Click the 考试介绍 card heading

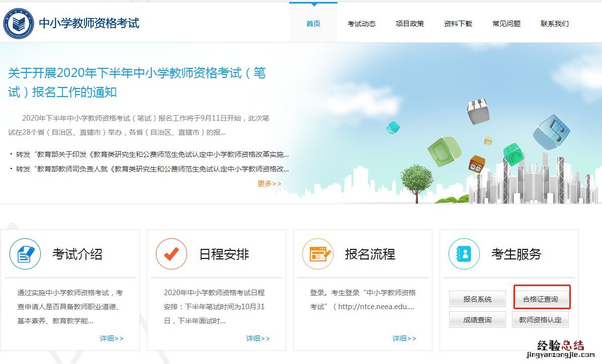click(77, 254)
